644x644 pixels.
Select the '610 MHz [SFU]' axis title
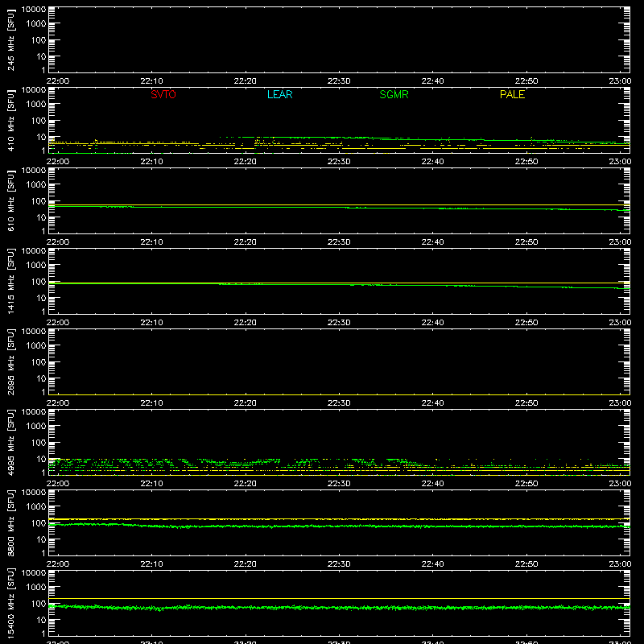[x=11, y=200]
